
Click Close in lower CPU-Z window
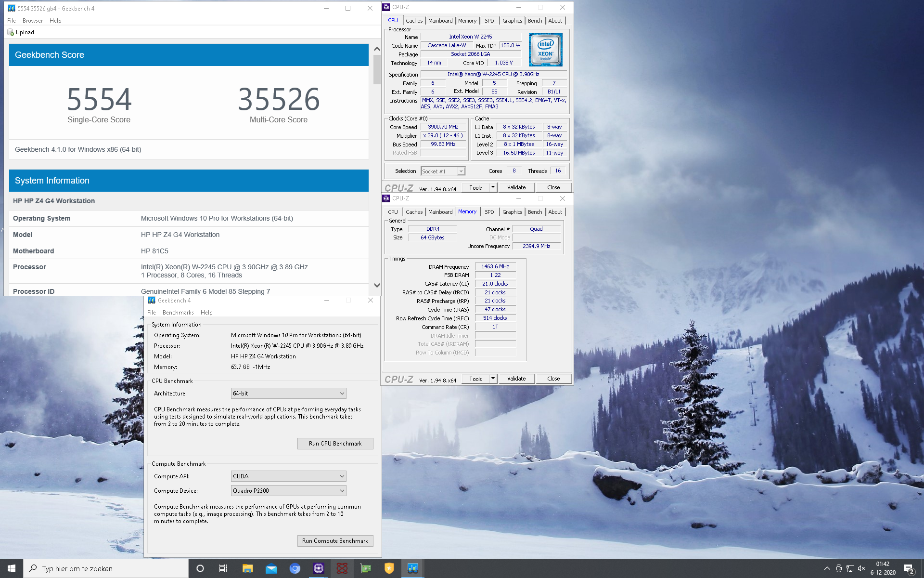(553, 379)
